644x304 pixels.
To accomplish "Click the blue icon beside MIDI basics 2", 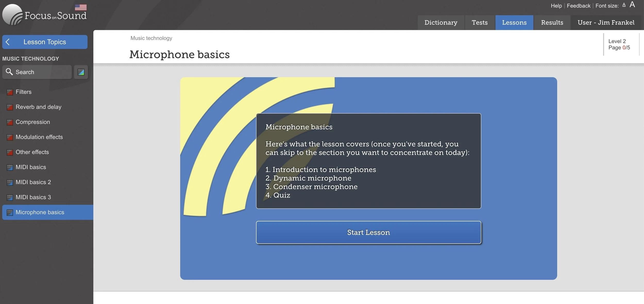I will 10,182.
